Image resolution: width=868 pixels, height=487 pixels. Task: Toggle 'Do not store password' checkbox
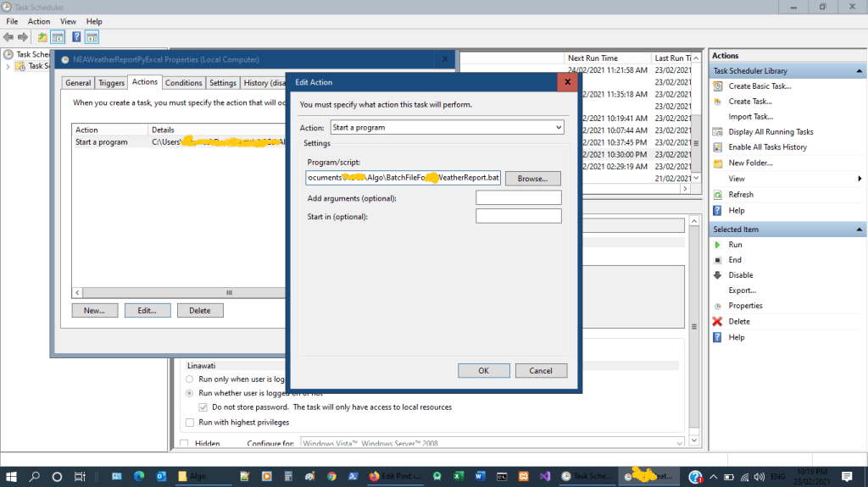[x=203, y=407]
